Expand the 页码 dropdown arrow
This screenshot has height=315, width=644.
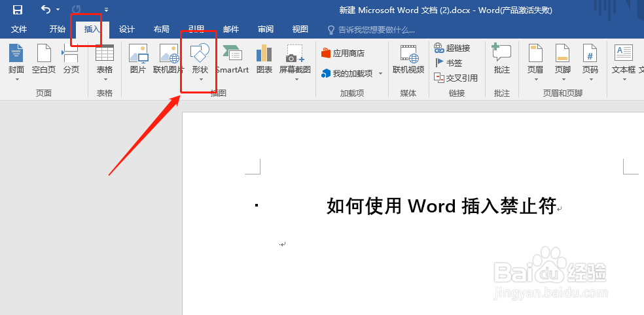click(x=590, y=79)
